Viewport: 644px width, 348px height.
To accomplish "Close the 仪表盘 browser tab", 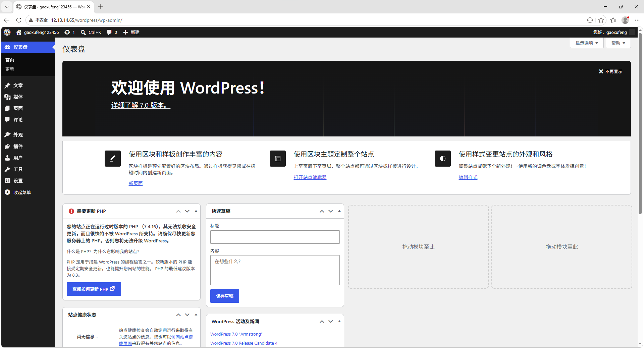I will pyautogui.click(x=89, y=7).
